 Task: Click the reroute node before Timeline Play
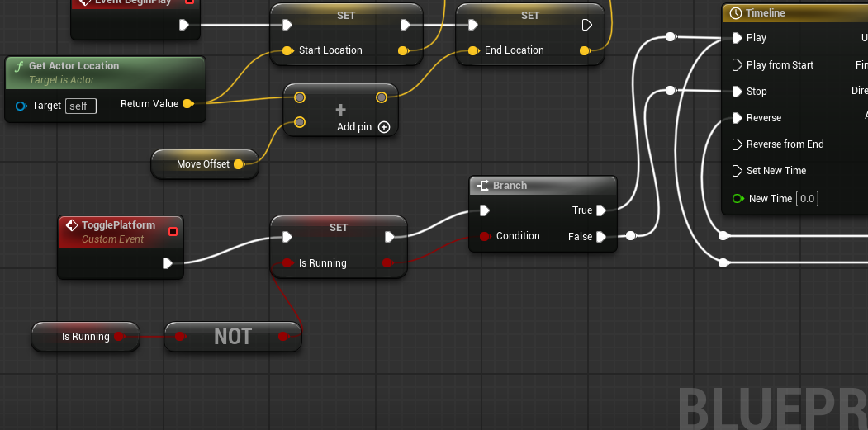(x=671, y=37)
